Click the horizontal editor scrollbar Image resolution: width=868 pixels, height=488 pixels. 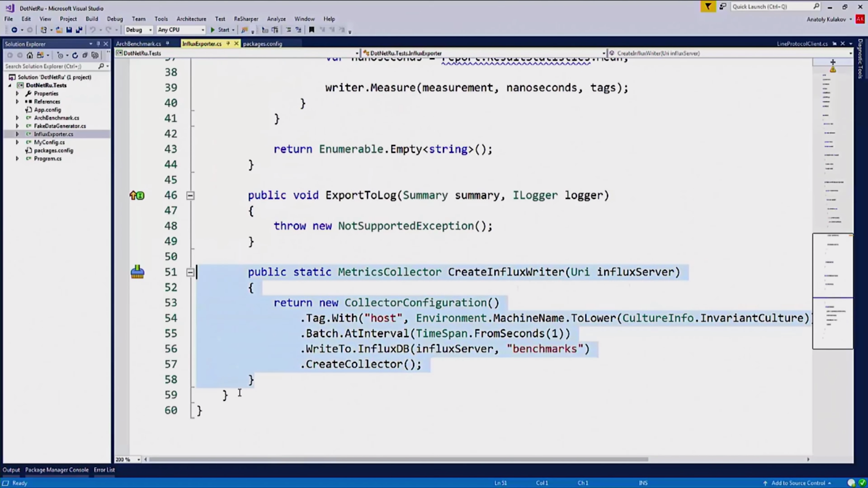(x=398, y=460)
